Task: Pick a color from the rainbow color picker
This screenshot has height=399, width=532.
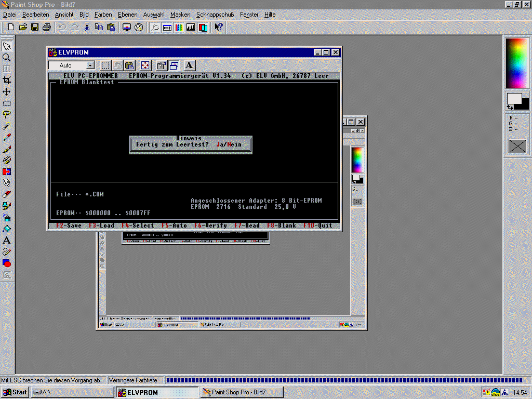Action: pos(517,63)
